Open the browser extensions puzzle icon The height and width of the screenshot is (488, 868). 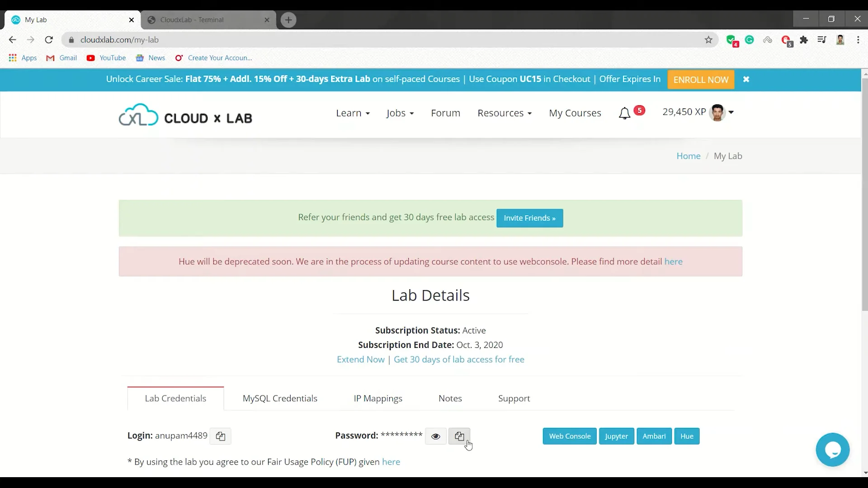pos(804,40)
